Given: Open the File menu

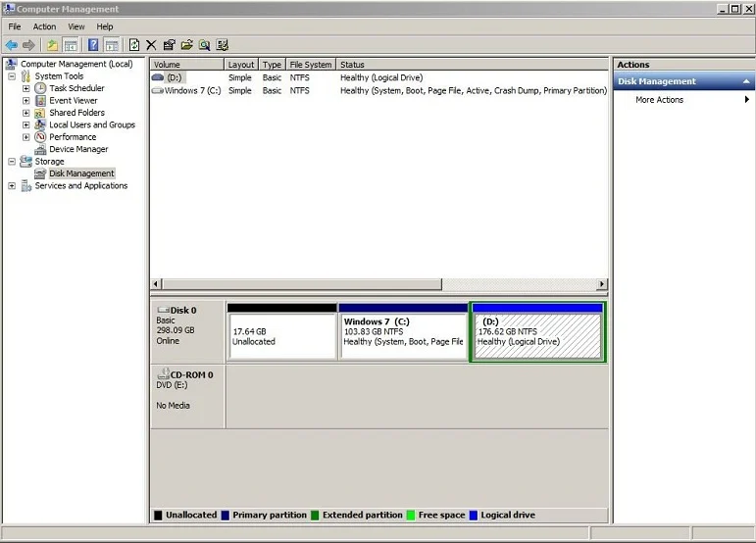Looking at the screenshot, I should [x=15, y=26].
